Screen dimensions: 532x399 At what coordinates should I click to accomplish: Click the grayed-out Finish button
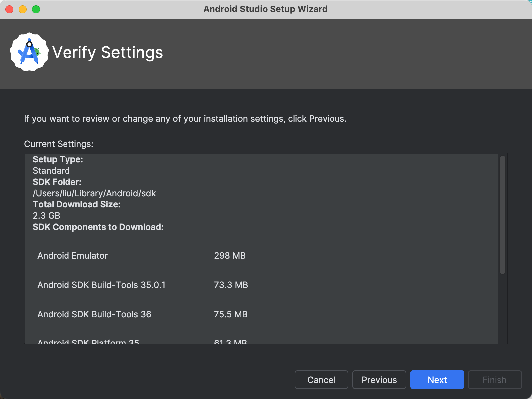[x=495, y=380]
